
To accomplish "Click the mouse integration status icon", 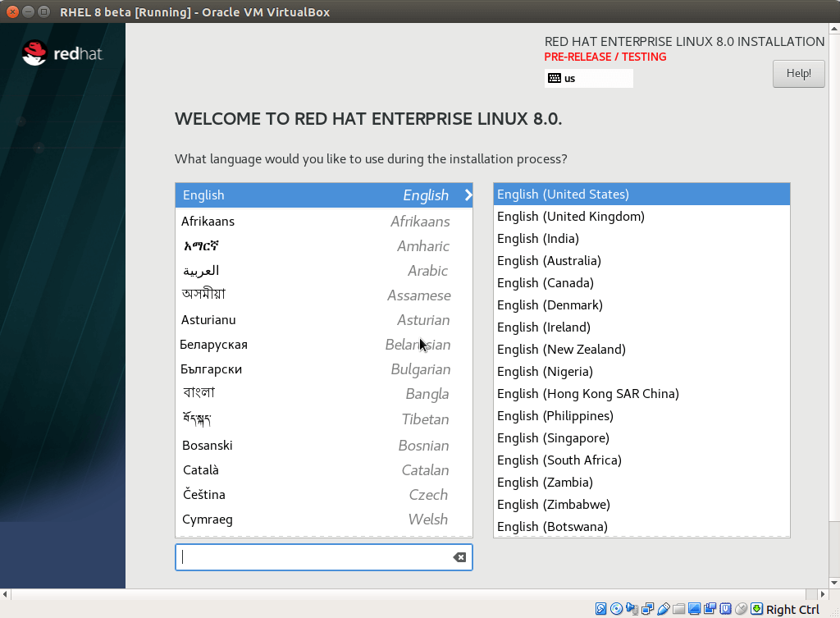I will [x=742, y=609].
